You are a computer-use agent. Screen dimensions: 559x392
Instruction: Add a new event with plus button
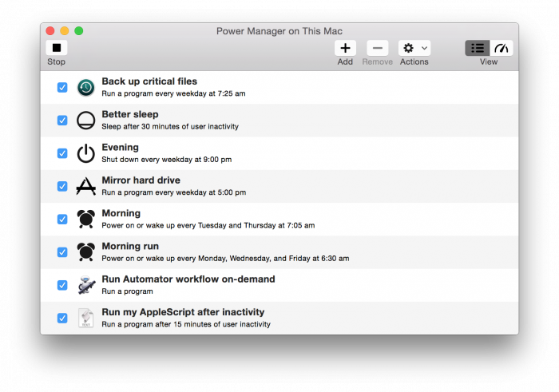[x=345, y=48]
